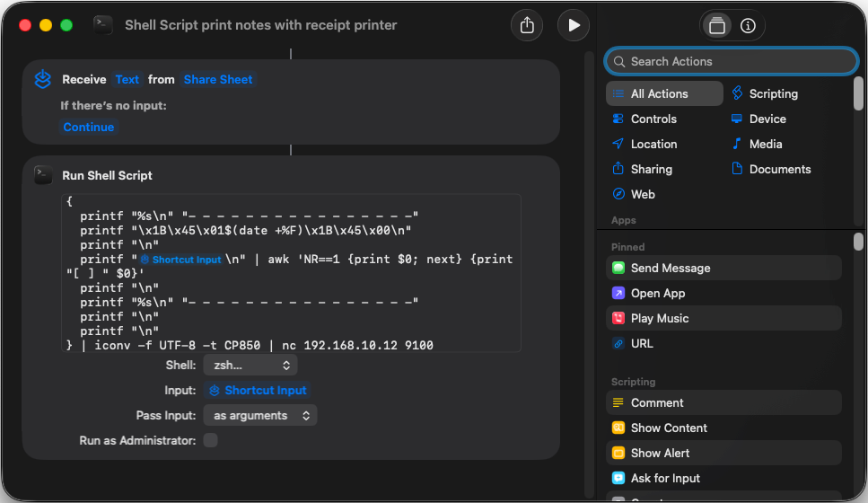This screenshot has width=868, height=503.
Task: Click the actions list scrollbar
Action: tap(858, 243)
